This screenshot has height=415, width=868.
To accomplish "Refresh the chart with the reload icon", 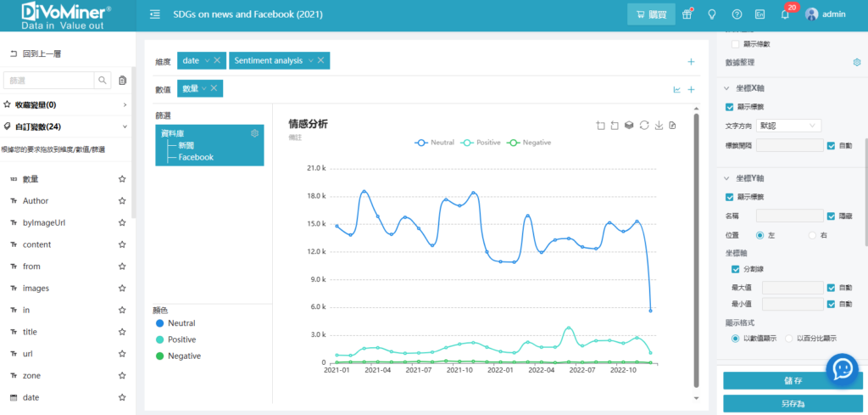I will coord(643,126).
